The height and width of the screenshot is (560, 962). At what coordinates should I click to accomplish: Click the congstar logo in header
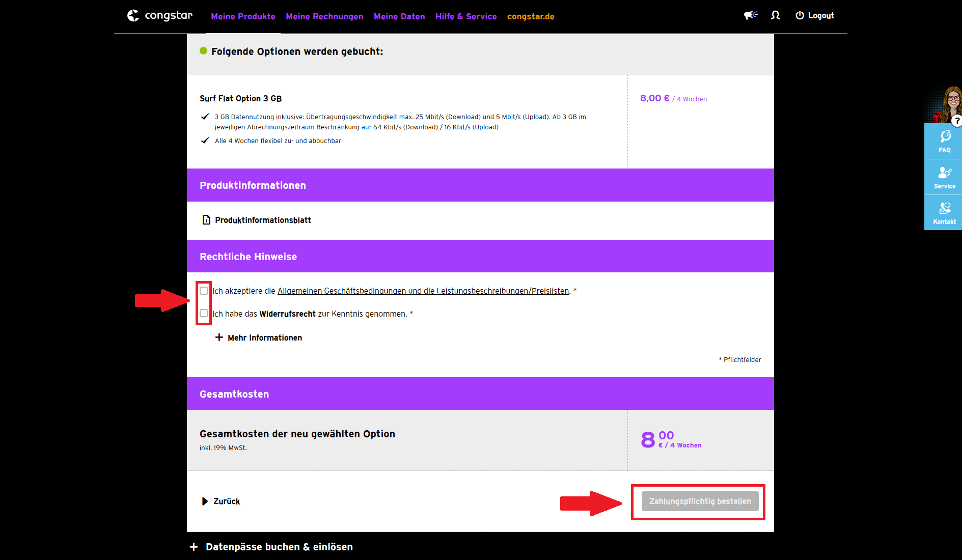(159, 16)
